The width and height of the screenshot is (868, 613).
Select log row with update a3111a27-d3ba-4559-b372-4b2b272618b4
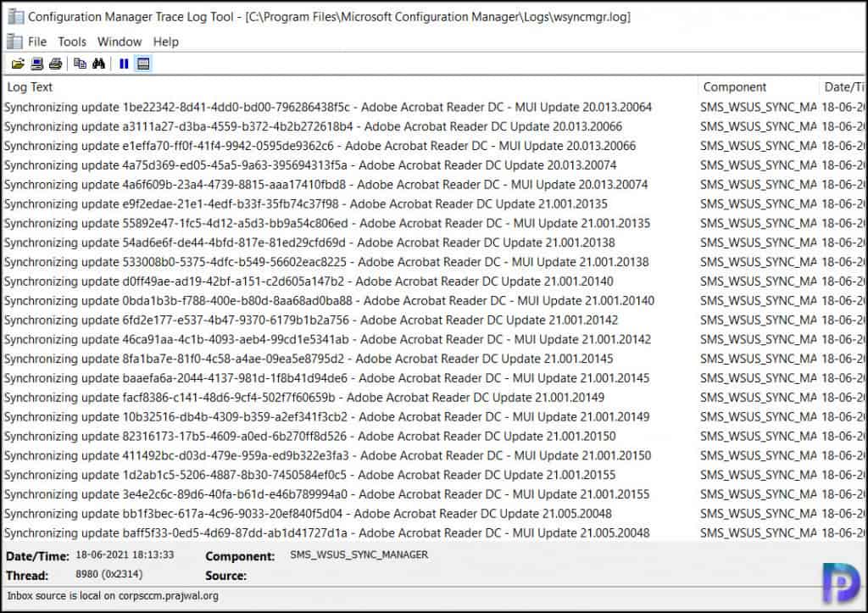click(433, 126)
